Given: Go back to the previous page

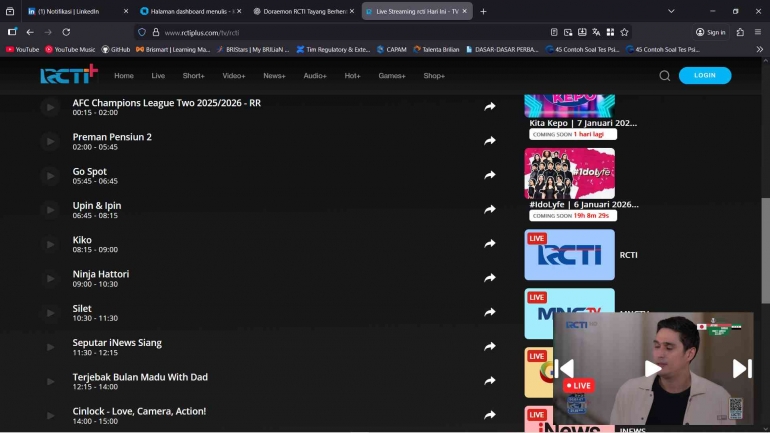Looking at the screenshot, I should coord(30,32).
